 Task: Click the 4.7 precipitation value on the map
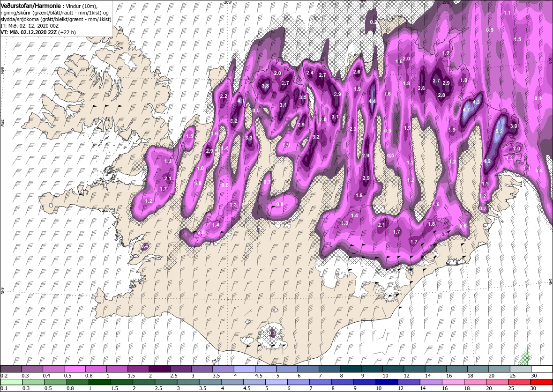466,109
